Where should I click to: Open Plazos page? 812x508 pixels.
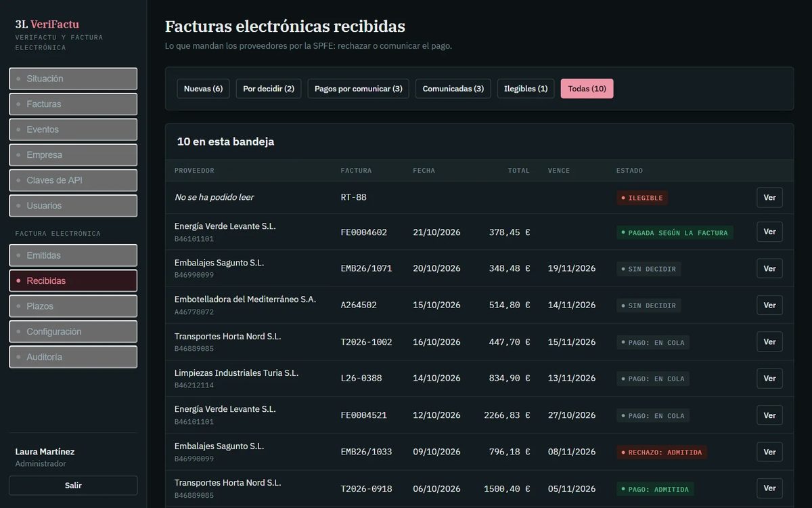[x=73, y=306]
